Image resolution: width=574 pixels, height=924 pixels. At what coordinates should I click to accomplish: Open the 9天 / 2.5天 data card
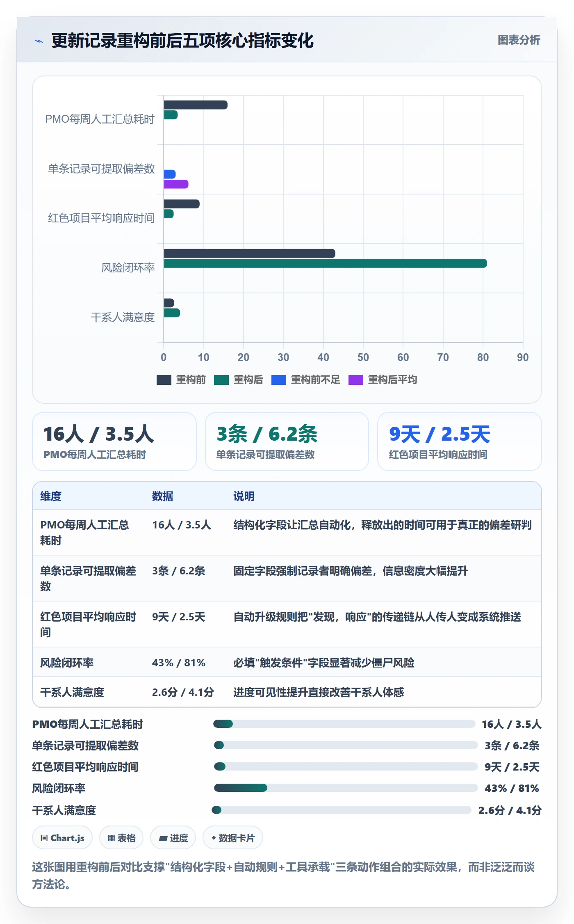pyautogui.click(x=460, y=441)
